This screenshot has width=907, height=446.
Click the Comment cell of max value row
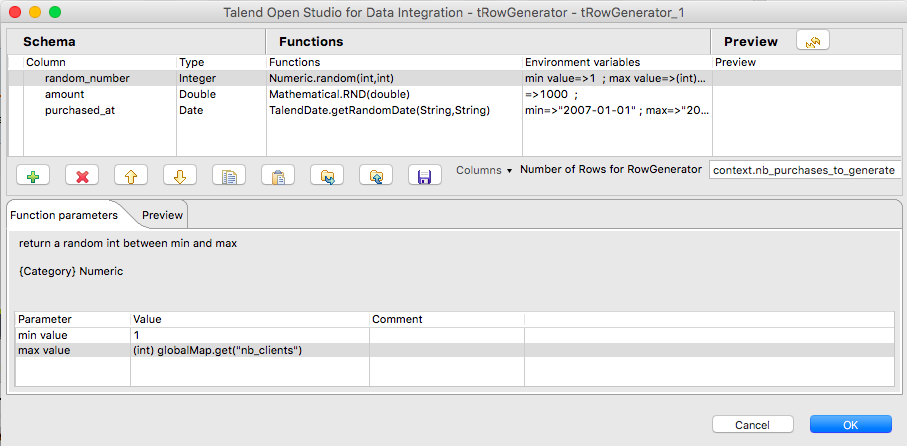tap(447, 350)
